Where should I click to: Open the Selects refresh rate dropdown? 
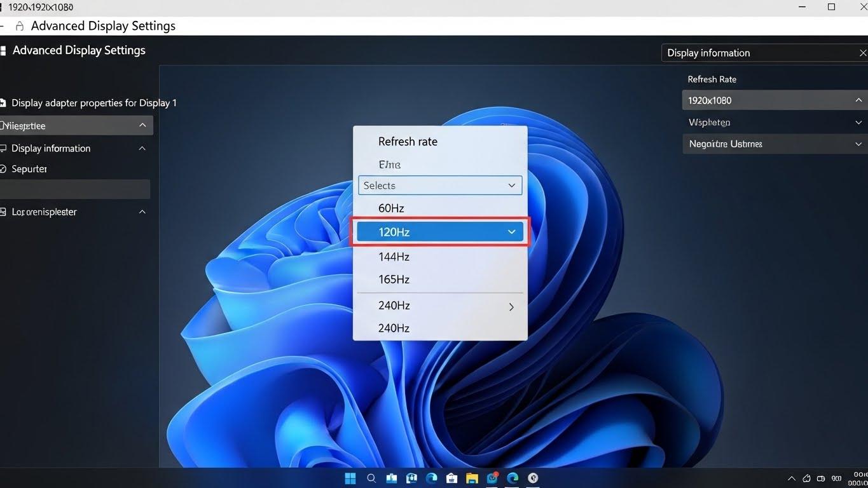point(440,185)
